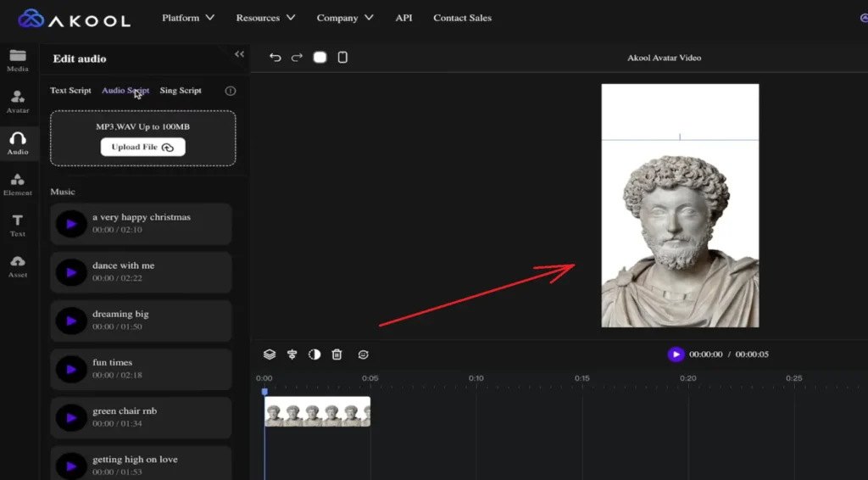Click the Upload File button
The width and height of the screenshot is (868, 480).
142,147
